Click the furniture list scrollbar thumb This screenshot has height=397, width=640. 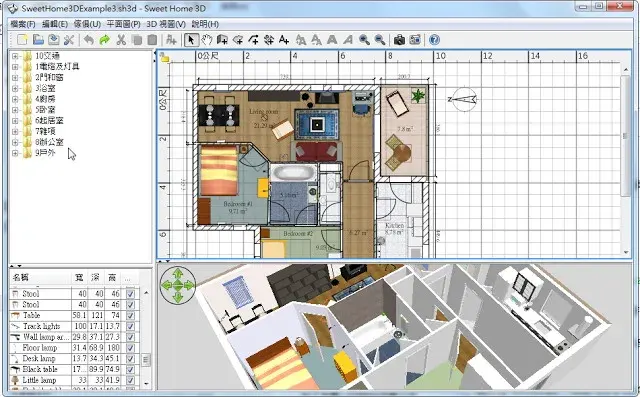tap(146, 360)
